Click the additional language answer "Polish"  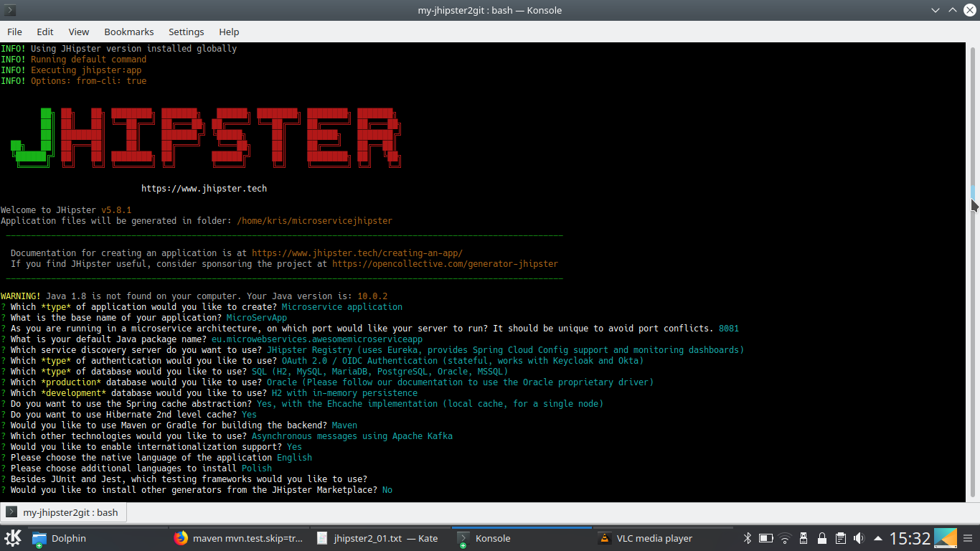pos(257,468)
